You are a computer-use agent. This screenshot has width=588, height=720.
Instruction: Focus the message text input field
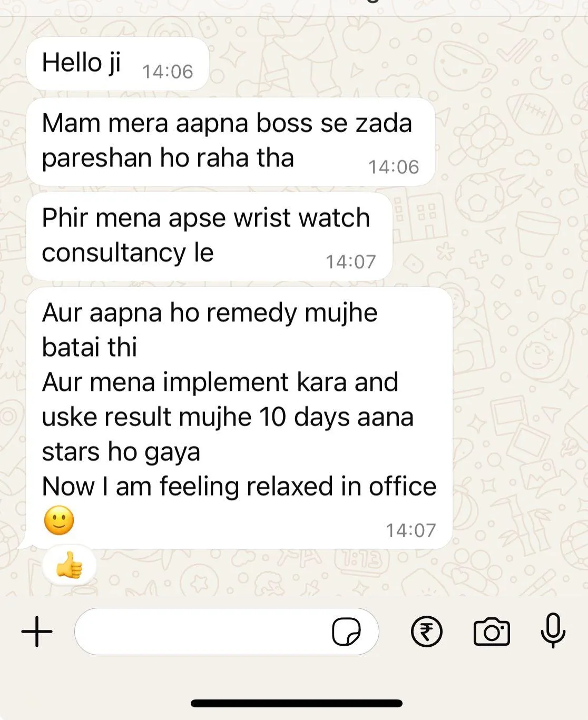227,631
